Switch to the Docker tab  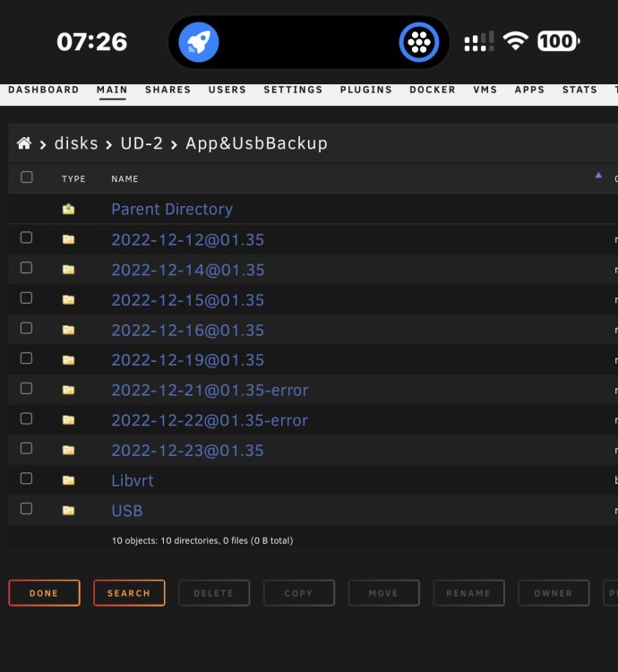(x=433, y=90)
